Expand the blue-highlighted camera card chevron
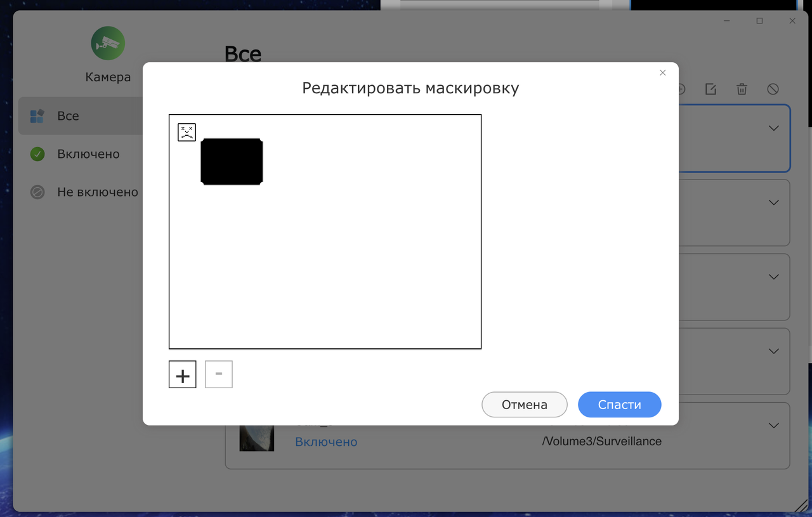This screenshot has height=517, width=812. point(773,128)
